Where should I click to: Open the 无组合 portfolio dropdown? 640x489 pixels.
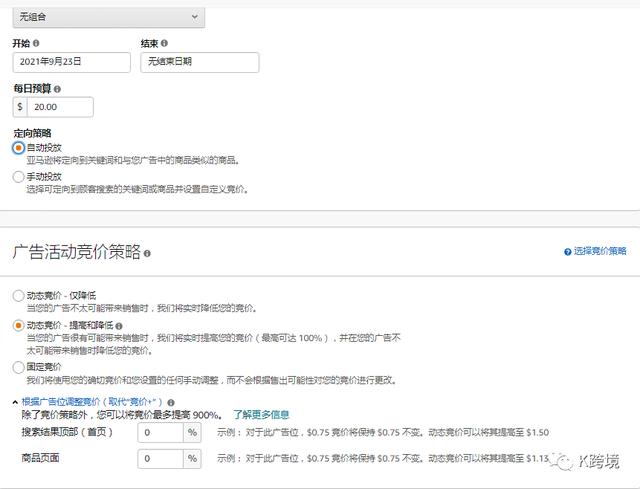point(109,17)
